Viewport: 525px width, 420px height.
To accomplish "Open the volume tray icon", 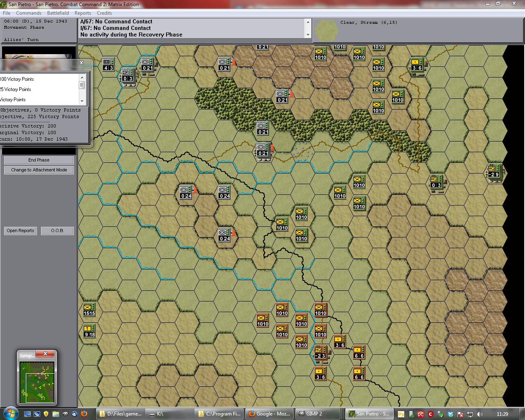I will pos(480,414).
